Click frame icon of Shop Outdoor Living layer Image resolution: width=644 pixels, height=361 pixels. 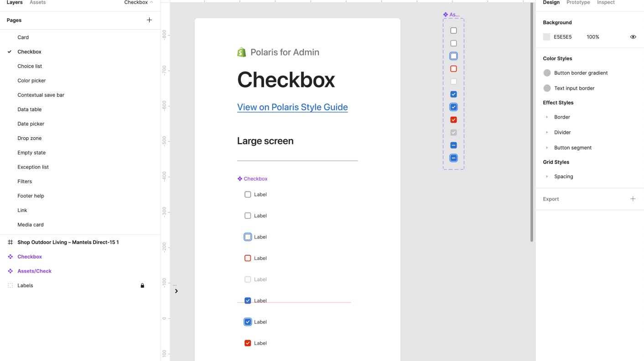click(10, 242)
